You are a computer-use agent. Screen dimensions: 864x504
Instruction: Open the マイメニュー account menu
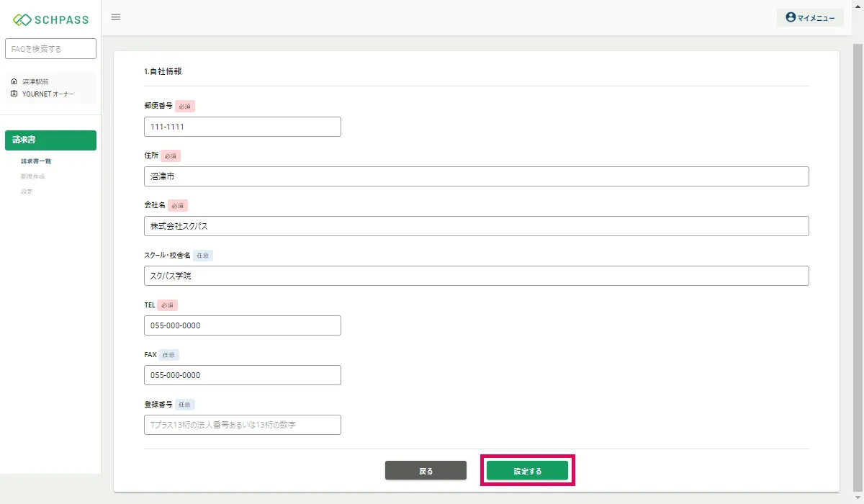(810, 17)
